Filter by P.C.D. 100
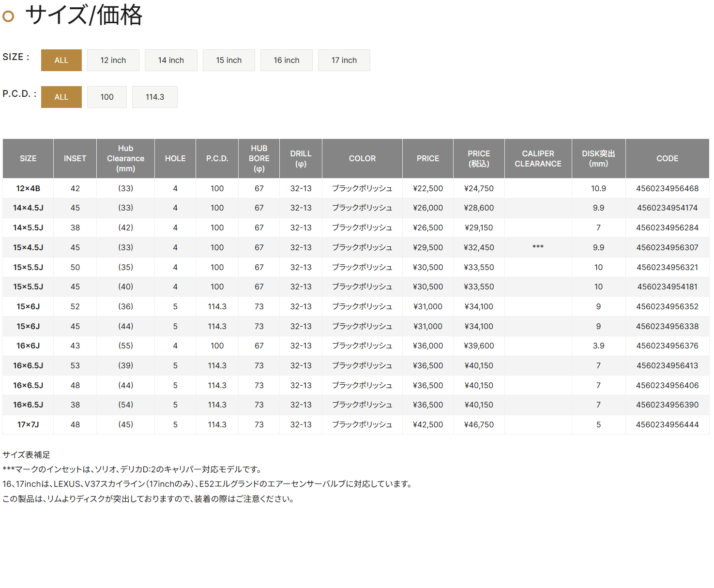 (x=106, y=97)
